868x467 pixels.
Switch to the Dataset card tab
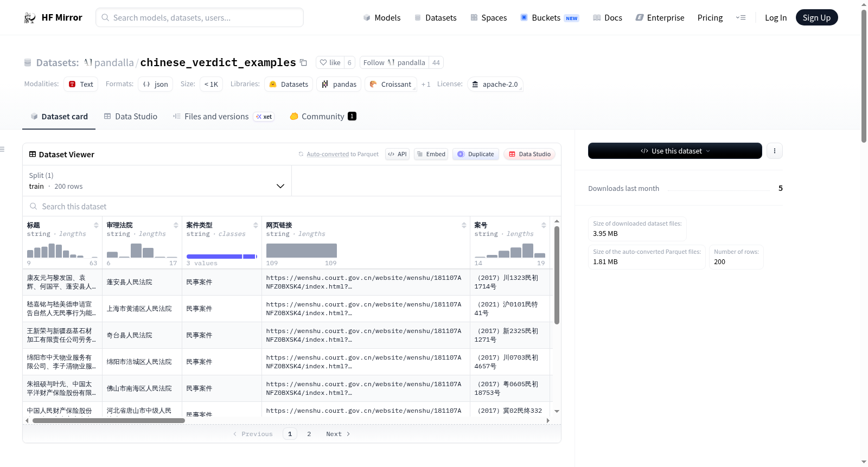tap(59, 117)
